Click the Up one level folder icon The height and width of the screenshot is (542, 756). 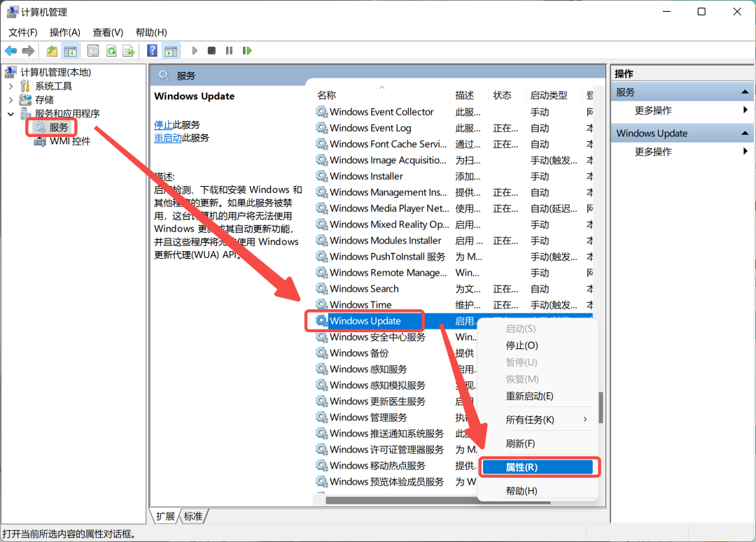[x=52, y=50]
